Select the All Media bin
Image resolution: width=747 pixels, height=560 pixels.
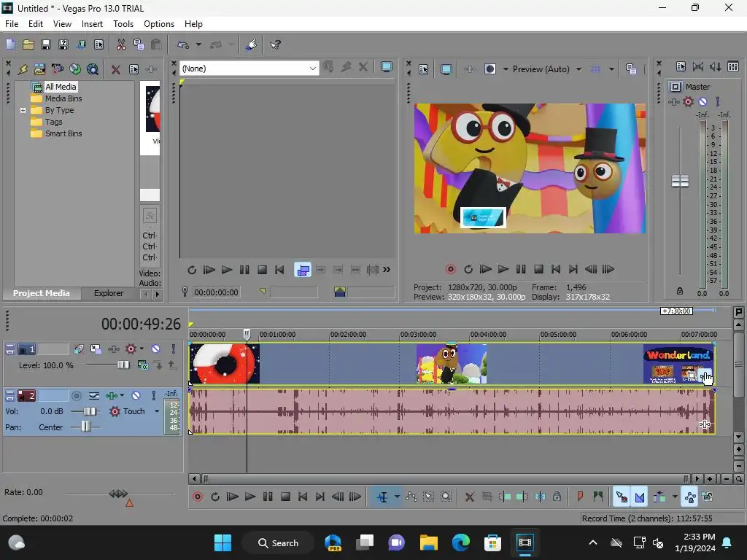61,87
